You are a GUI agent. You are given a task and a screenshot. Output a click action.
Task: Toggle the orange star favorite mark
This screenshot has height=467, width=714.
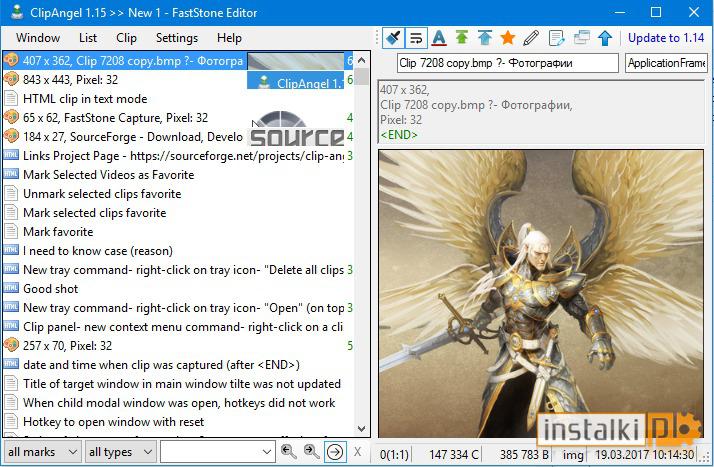click(x=507, y=38)
